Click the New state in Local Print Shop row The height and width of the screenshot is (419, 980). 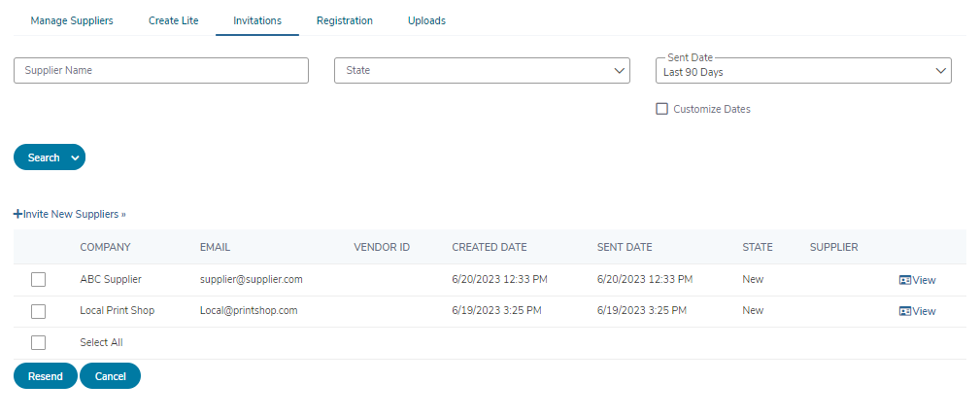[753, 310]
